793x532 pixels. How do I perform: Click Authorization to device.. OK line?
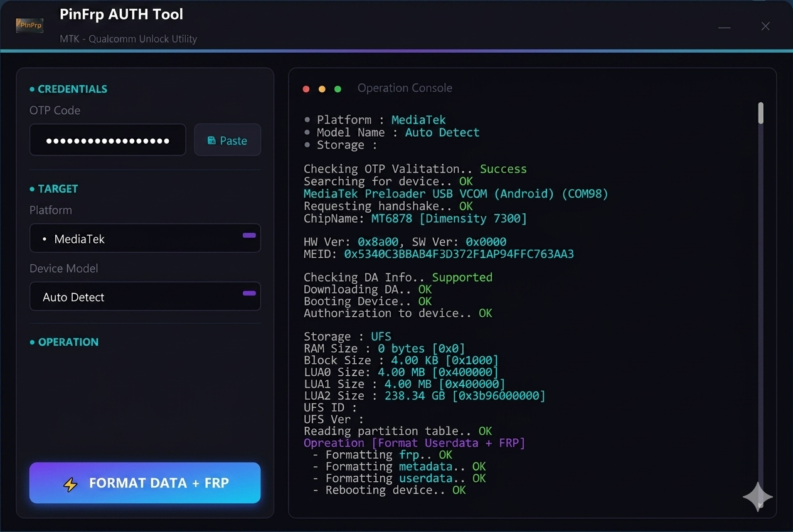[x=398, y=313]
